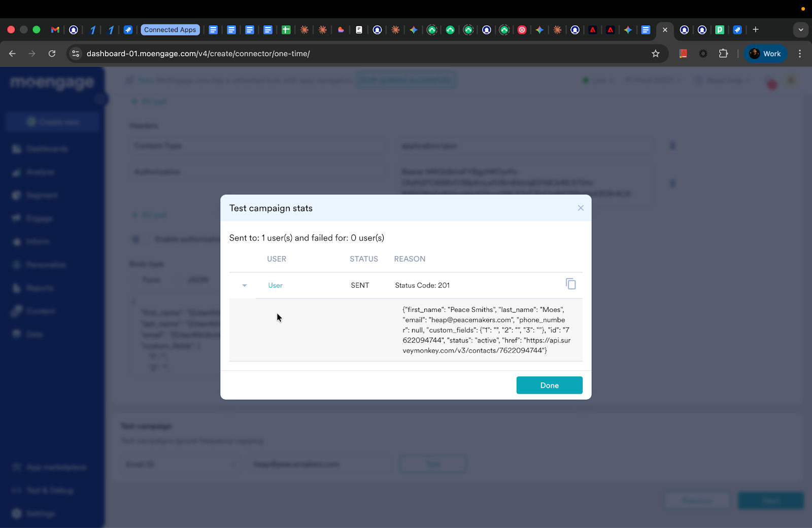Close the current active browser tab
Screen dimensions: 812x528
pos(665,30)
